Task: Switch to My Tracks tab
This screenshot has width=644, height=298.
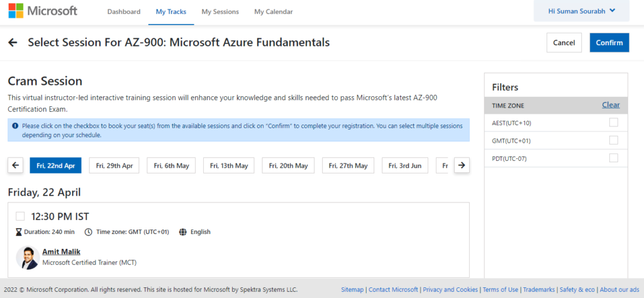Action: click(x=171, y=12)
